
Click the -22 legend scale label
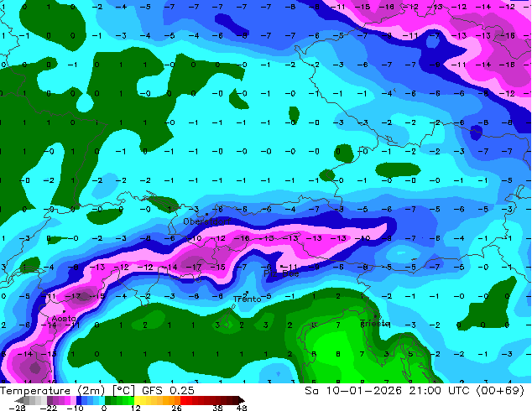(48, 408)
